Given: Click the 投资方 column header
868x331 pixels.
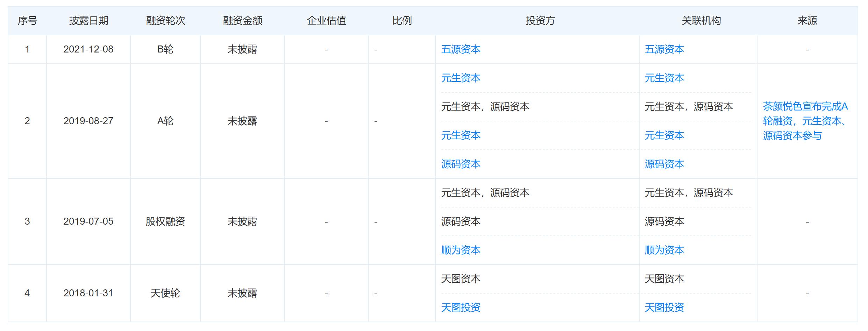Looking at the screenshot, I should 540,21.
